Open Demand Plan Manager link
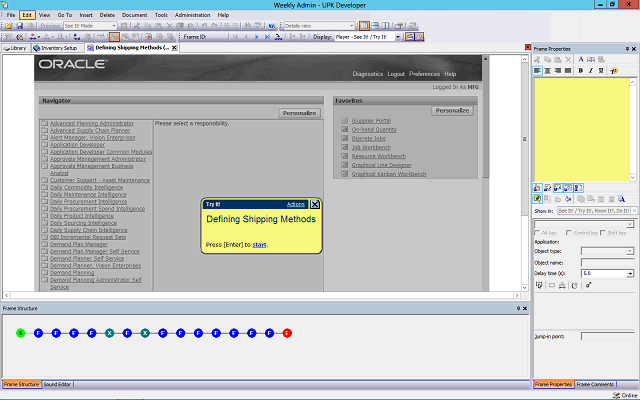The image size is (640, 400). (79, 244)
